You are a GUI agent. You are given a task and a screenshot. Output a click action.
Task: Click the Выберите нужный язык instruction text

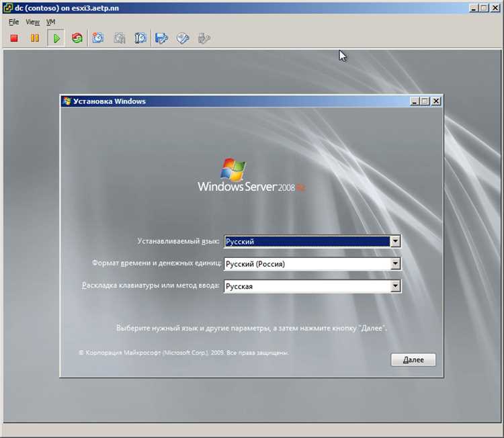(251, 328)
